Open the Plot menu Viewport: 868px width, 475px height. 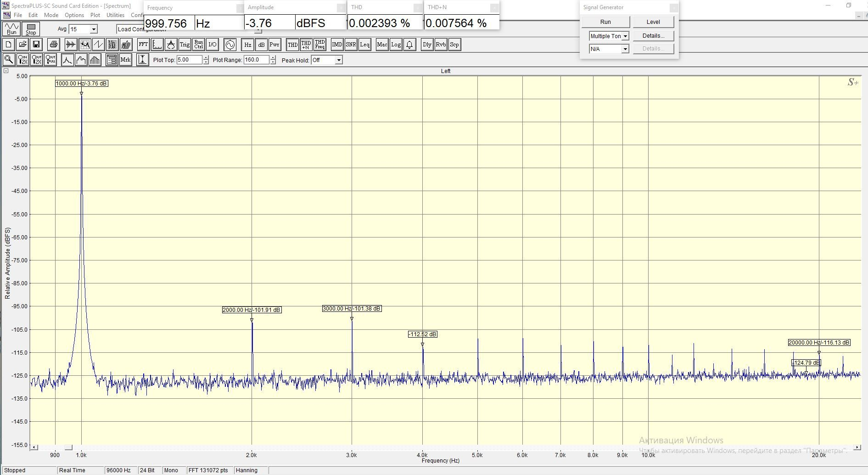95,15
